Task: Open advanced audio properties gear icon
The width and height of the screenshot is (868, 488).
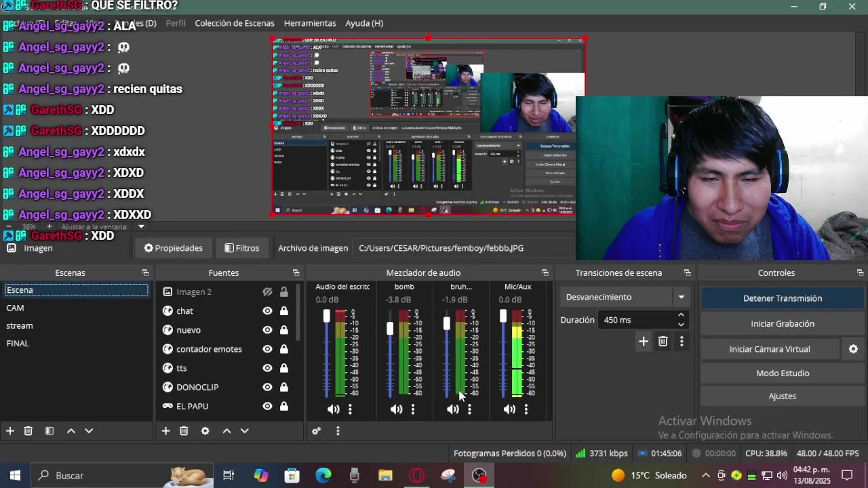Action: (x=316, y=431)
